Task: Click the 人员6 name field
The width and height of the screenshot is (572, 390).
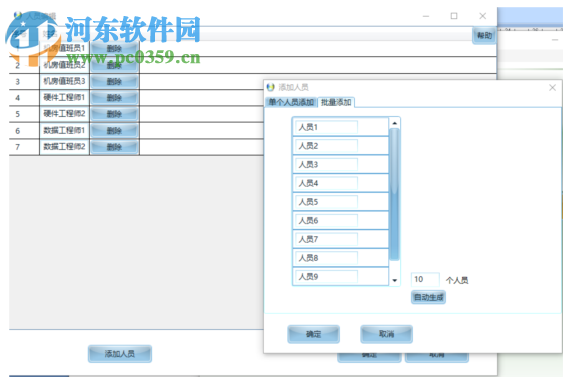Action: tap(326, 220)
